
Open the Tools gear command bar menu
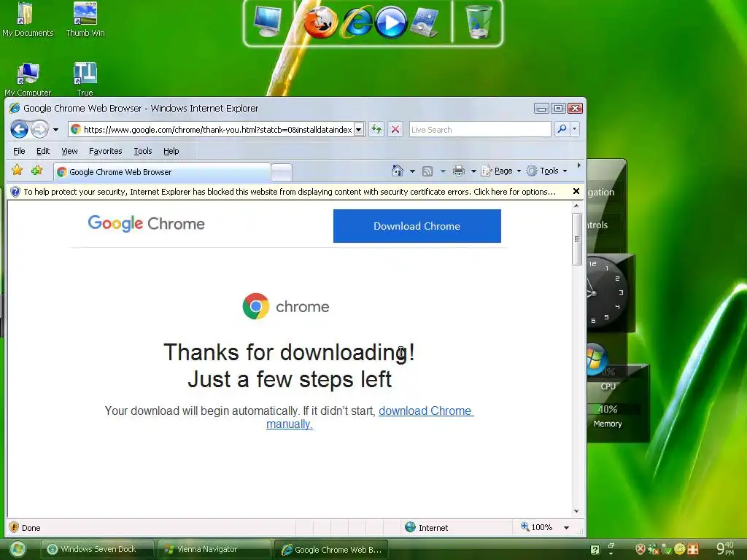point(547,171)
